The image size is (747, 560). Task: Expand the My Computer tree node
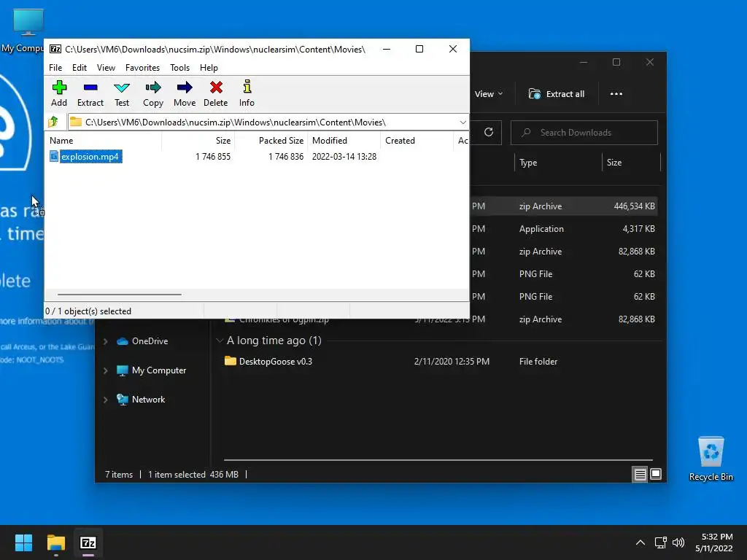coord(105,370)
